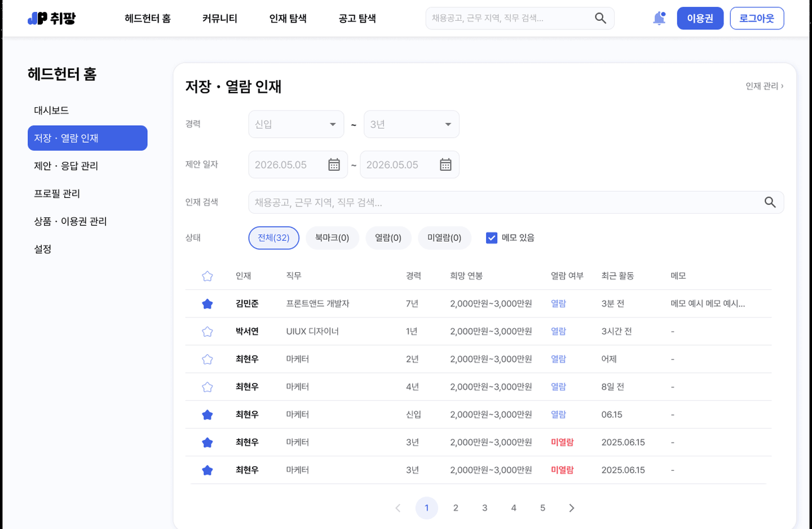Screen dimensions: 812x529
Task: Click the 이용권 button
Action: pyautogui.click(x=700, y=19)
